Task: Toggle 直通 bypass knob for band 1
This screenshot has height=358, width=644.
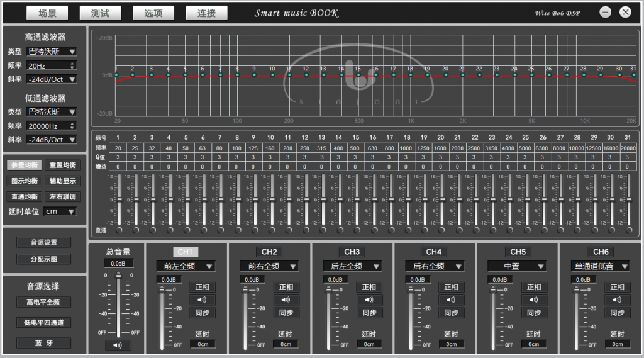Action: pyautogui.click(x=119, y=230)
